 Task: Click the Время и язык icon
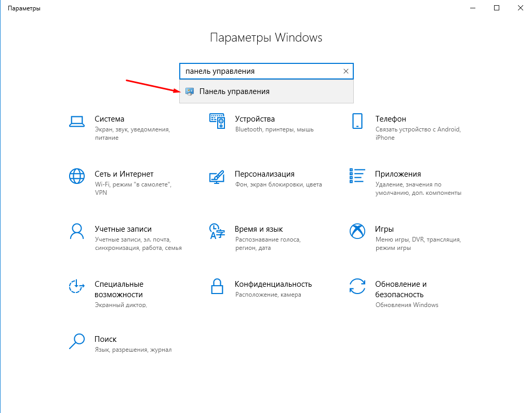[x=217, y=231]
